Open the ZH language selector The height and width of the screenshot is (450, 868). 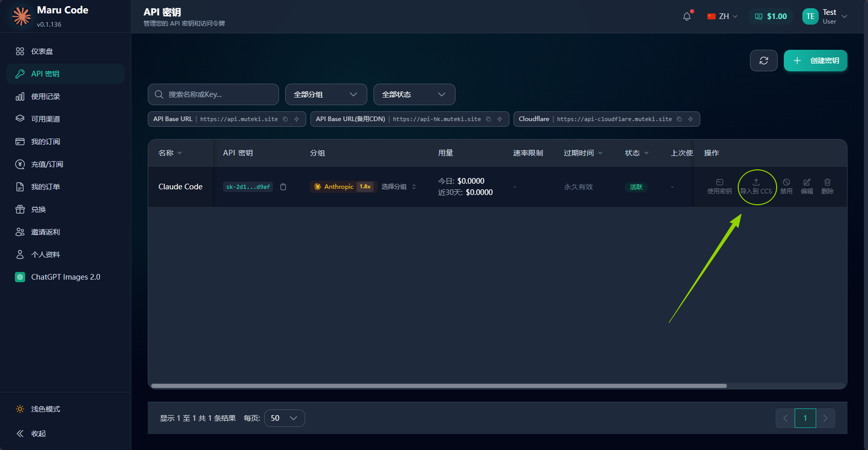click(x=722, y=16)
